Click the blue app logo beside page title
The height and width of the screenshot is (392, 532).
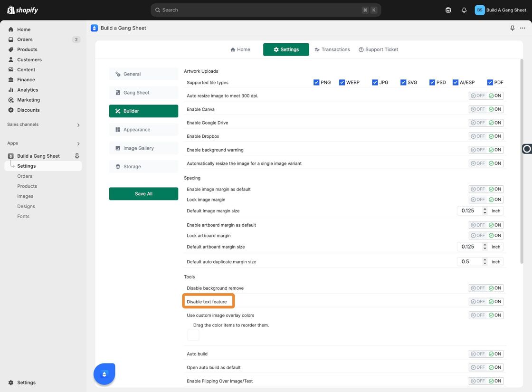coord(95,28)
